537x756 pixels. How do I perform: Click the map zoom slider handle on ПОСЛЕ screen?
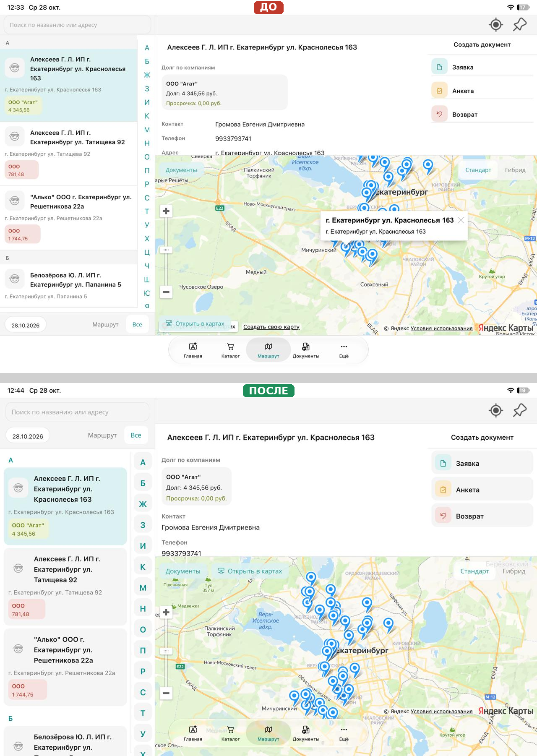click(x=166, y=651)
